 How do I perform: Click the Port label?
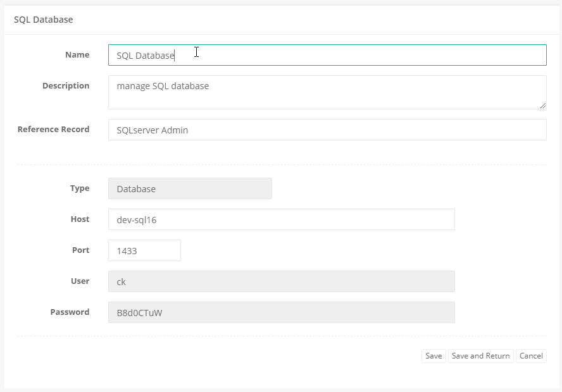tap(81, 250)
